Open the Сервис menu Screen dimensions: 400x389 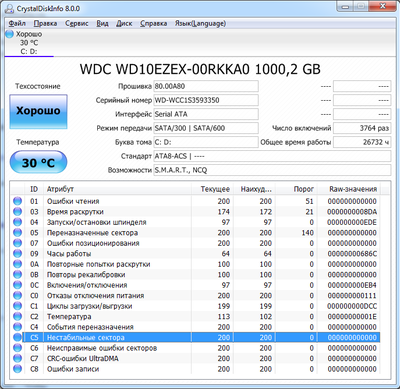pyautogui.click(x=77, y=23)
